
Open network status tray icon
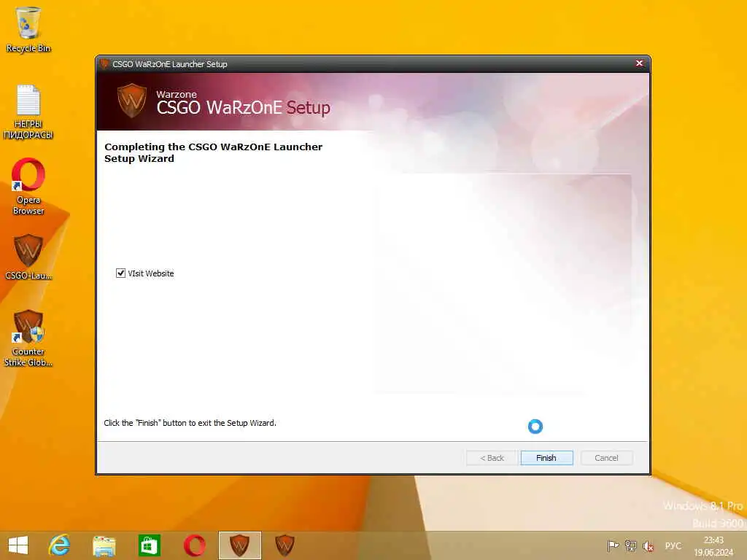coord(630,545)
